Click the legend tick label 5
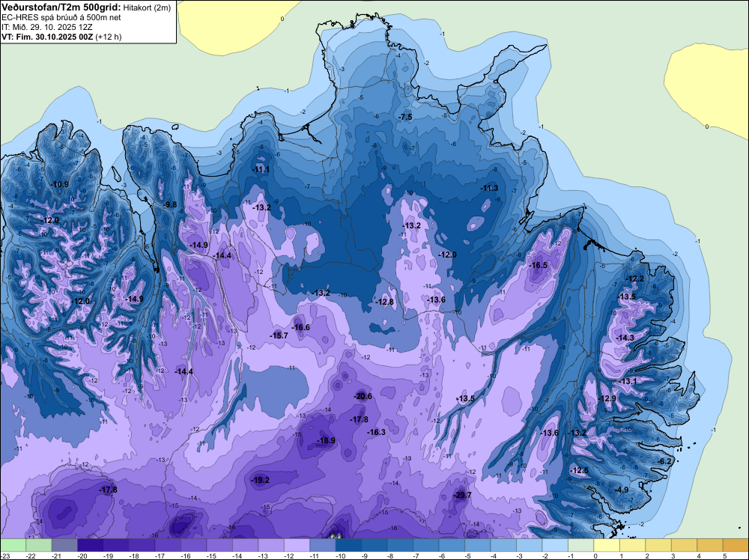This screenshot has height=560, width=749. (x=724, y=556)
